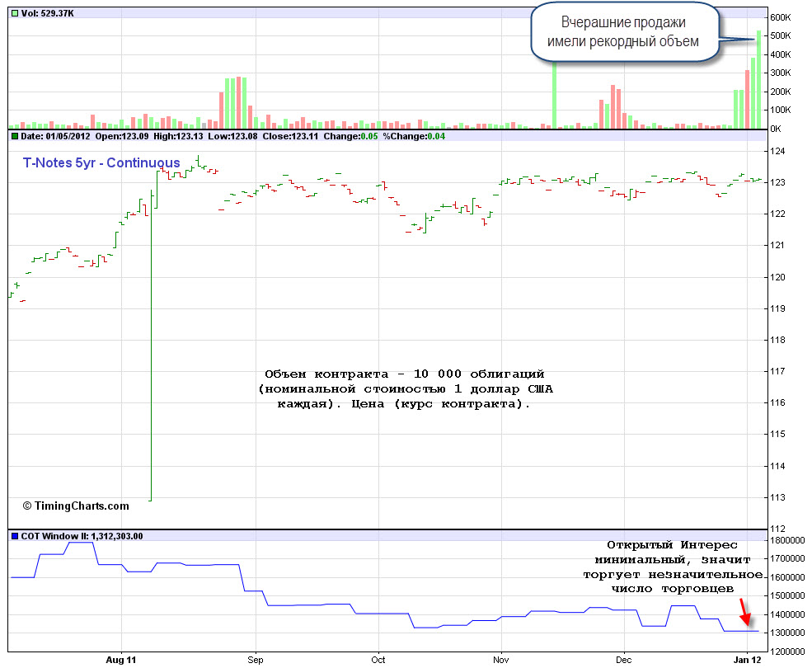Select the Oct label on time axis

click(378, 660)
